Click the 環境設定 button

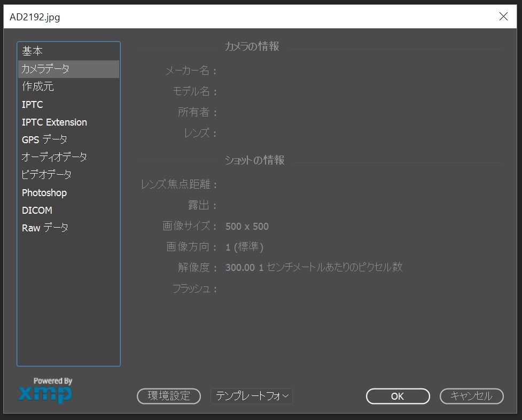(169, 396)
